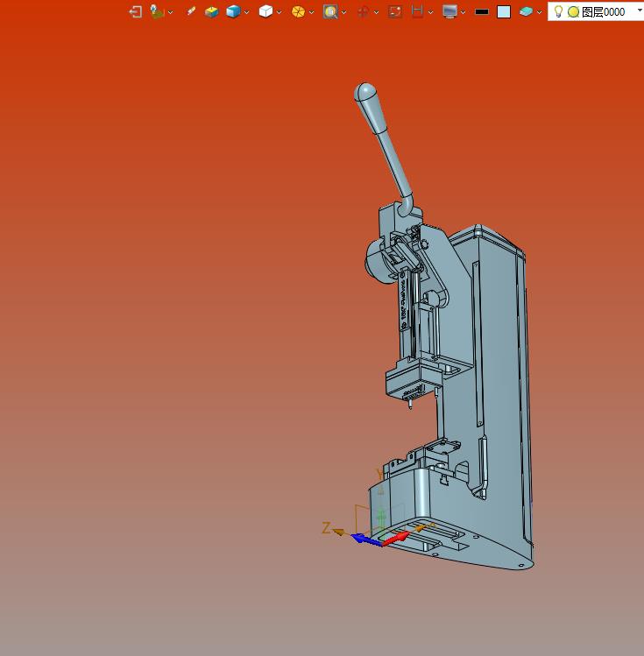This screenshot has width=644, height=656.
Task: Click the monitor display settings icon
Action: tap(449, 11)
